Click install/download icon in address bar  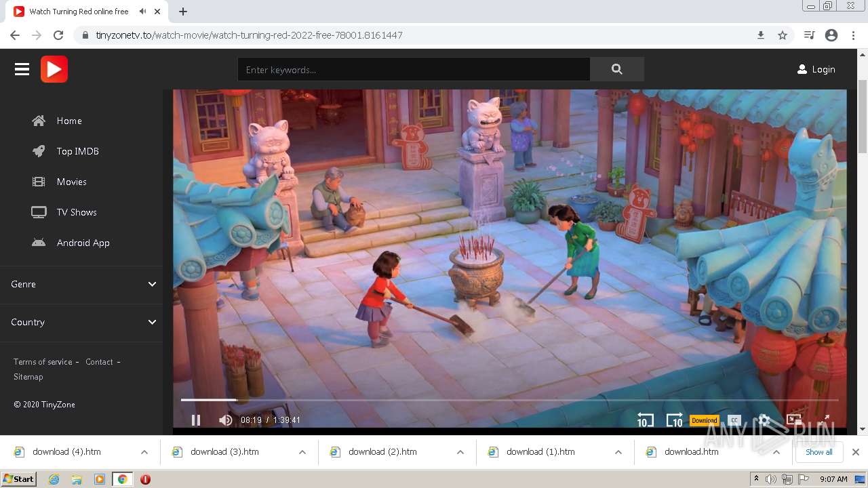click(761, 35)
